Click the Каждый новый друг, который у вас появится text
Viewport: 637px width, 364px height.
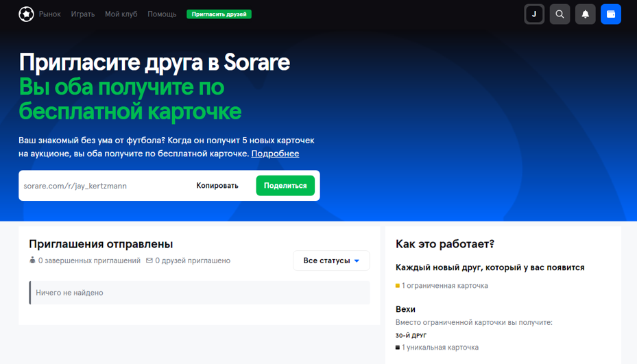(490, 268)
